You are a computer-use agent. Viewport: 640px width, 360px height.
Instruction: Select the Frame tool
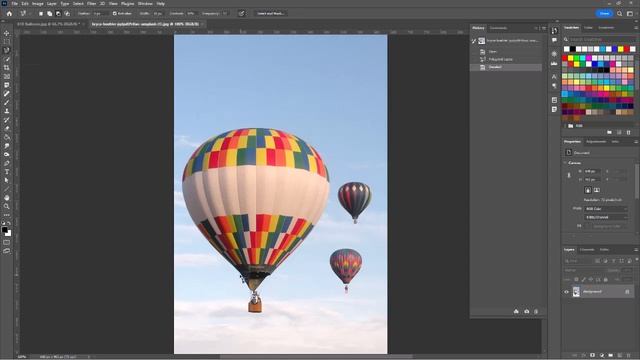[x=7, y=76]
